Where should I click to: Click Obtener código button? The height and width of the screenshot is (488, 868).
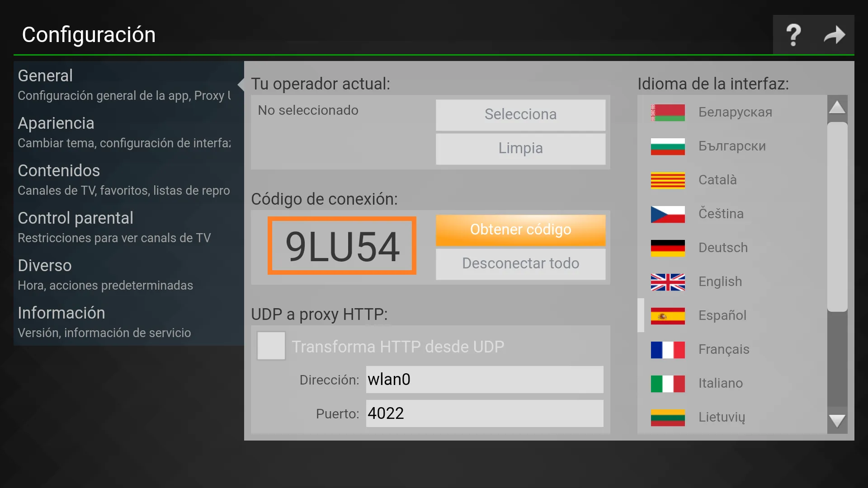click(x=520, y=230)
